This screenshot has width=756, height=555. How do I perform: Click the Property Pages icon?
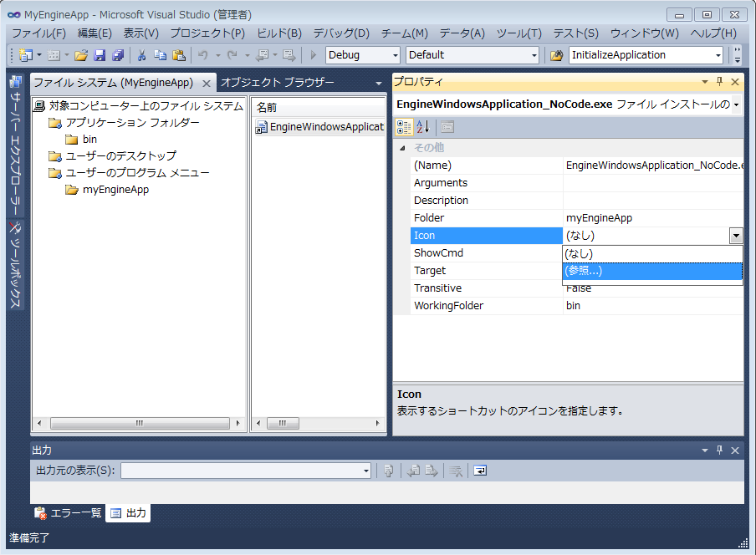[x=447, y=127]
